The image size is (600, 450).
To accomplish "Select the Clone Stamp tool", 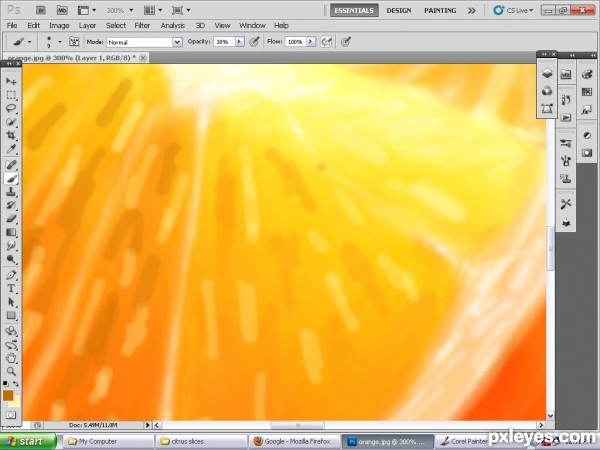I will point(11,192).
